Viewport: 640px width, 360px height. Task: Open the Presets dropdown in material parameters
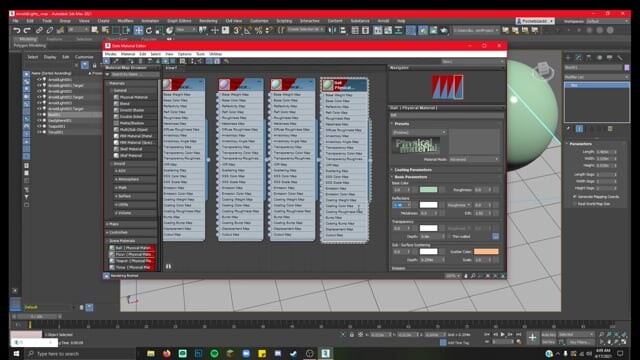(x=419, y=132)
